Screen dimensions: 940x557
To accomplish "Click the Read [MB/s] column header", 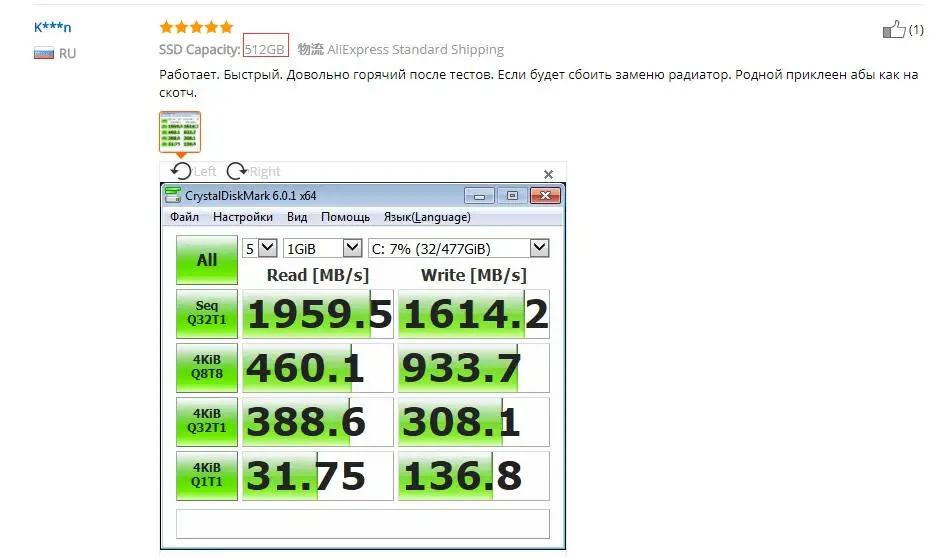I will coord(318,275).
